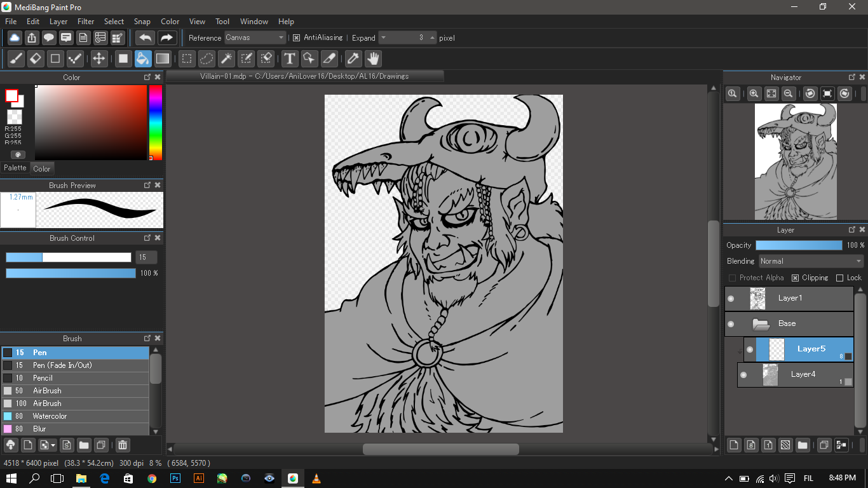Select the Select Eraser tool

(x=266, y=59)
